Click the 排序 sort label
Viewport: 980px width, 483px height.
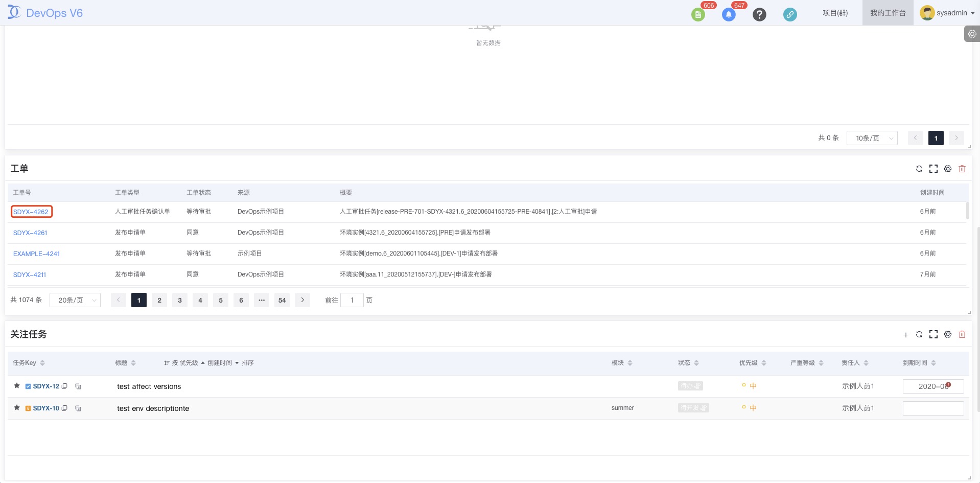click(x=248, y=363)
